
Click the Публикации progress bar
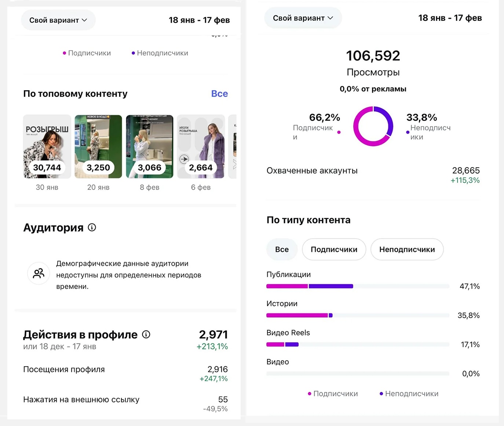point(358,286)
